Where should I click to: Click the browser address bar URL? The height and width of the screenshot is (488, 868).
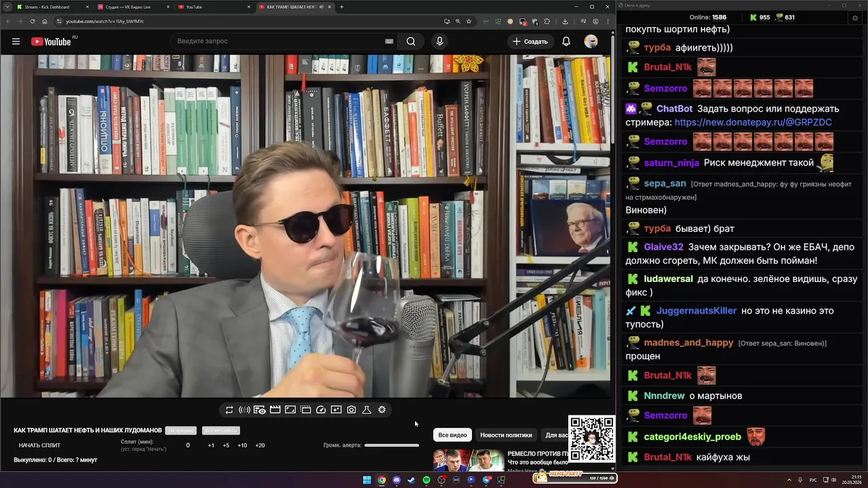tap(104, 21)
